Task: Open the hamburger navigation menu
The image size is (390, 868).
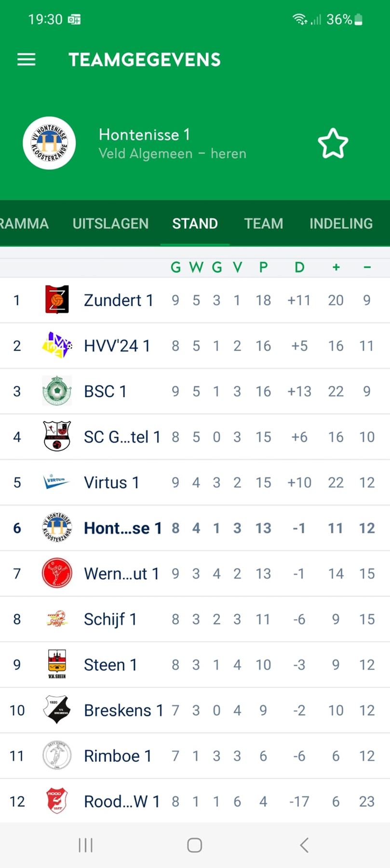Action: [27, 60]
